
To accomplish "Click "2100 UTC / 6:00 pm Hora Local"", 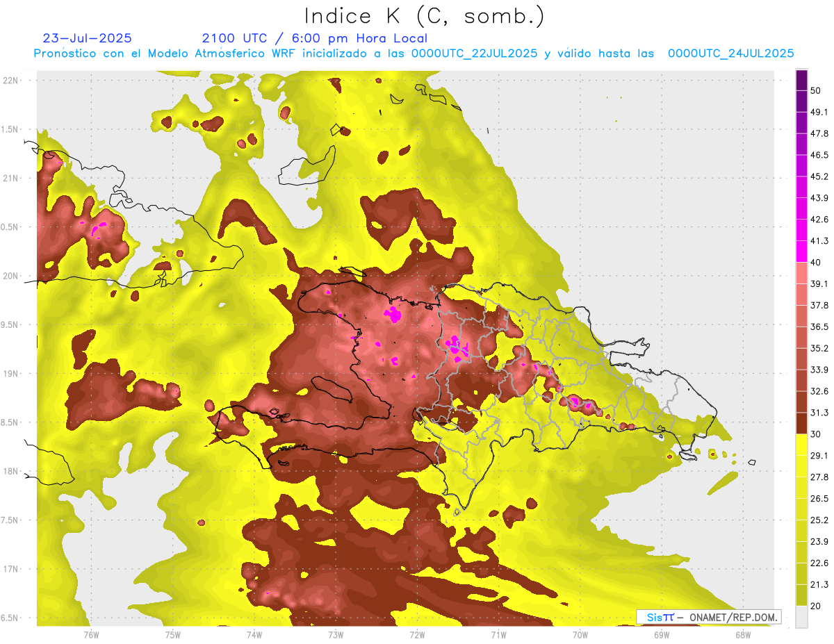I will [315, 38].
